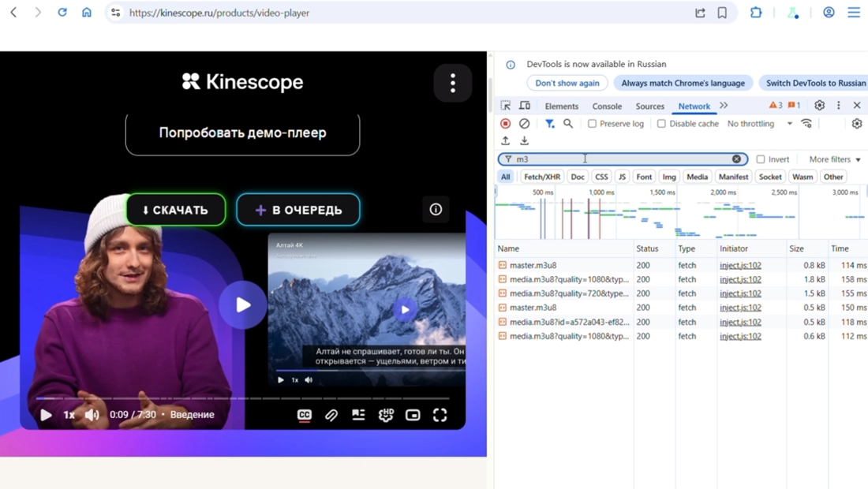Viewport: 868px width, 489px height.
Task: Expand More filters dropdown
Action: point(835,159)
